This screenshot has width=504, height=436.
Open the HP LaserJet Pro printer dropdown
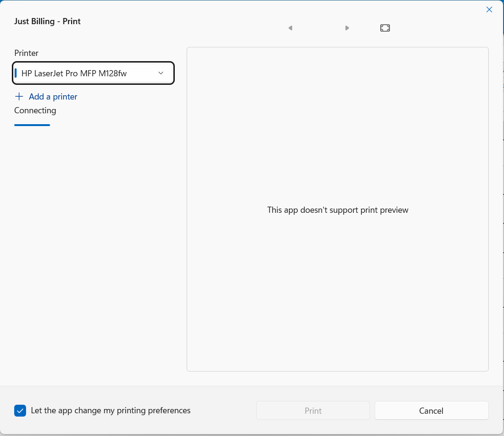click(x=93, y=73)
